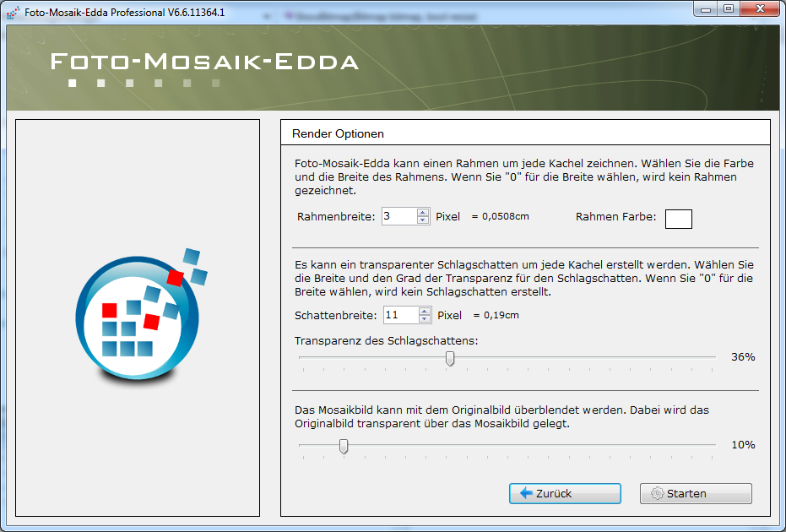This screenshot has width=786, height=532.
Task: Click the Schattenbreite value field
Action: 401,315
